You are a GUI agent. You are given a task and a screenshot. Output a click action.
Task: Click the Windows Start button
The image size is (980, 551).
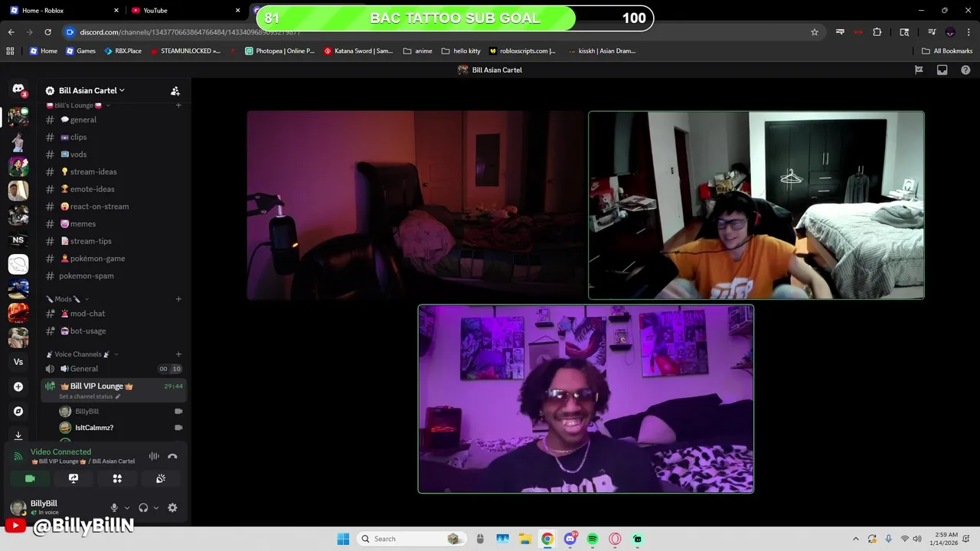pyautogui.click(x=343, y=539)
